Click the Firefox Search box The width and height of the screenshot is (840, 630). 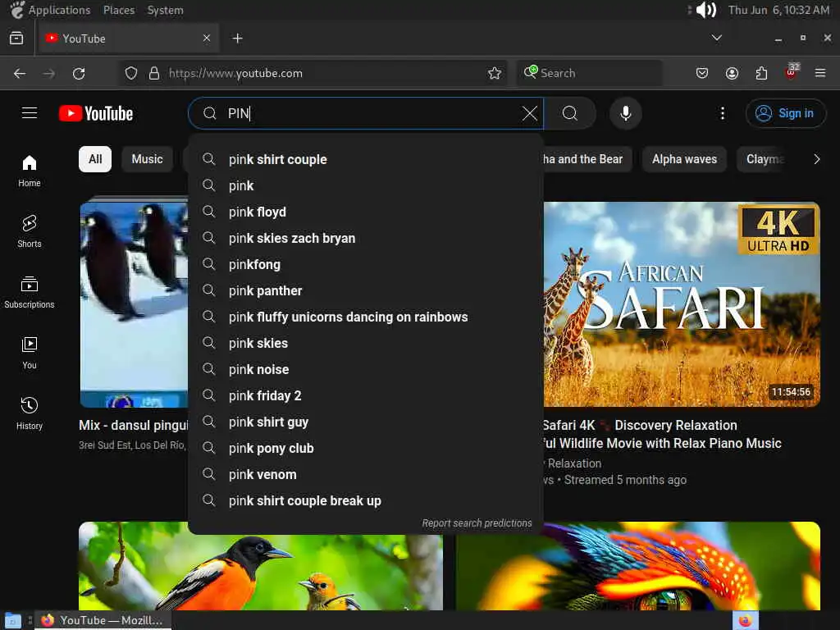click(589, 73)
